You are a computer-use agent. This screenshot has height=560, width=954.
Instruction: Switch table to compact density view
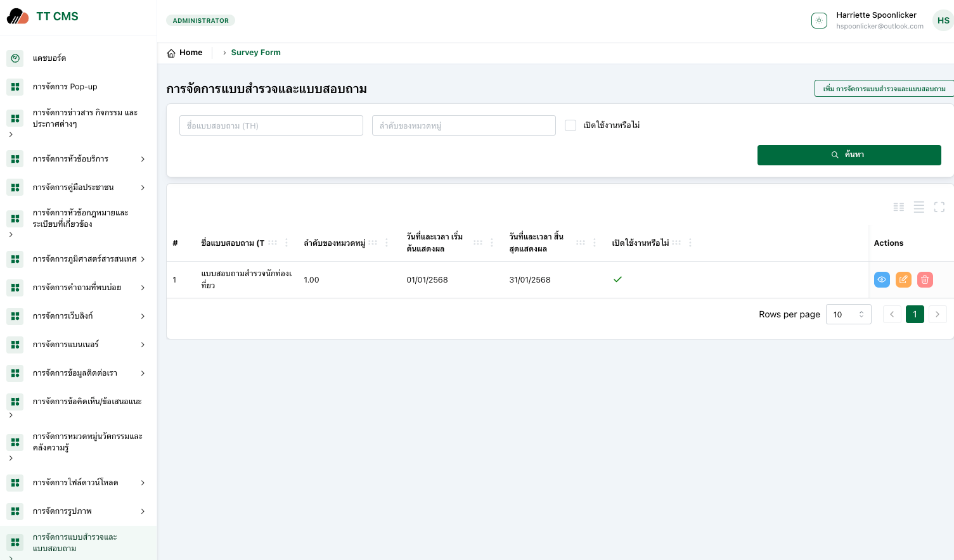[x=899, y=207]
